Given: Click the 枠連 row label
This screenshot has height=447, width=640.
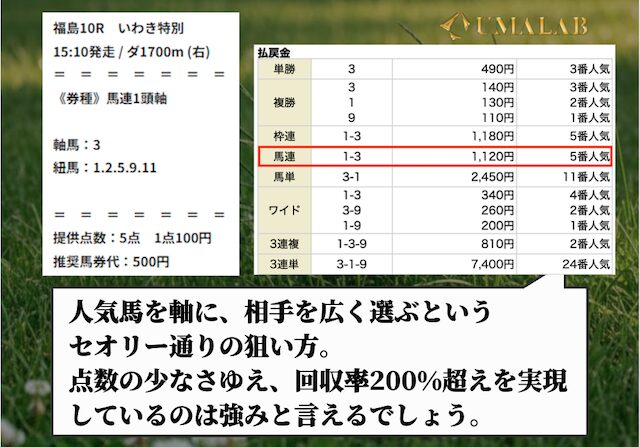Looking at the screenshot, I should pos(284,136).
